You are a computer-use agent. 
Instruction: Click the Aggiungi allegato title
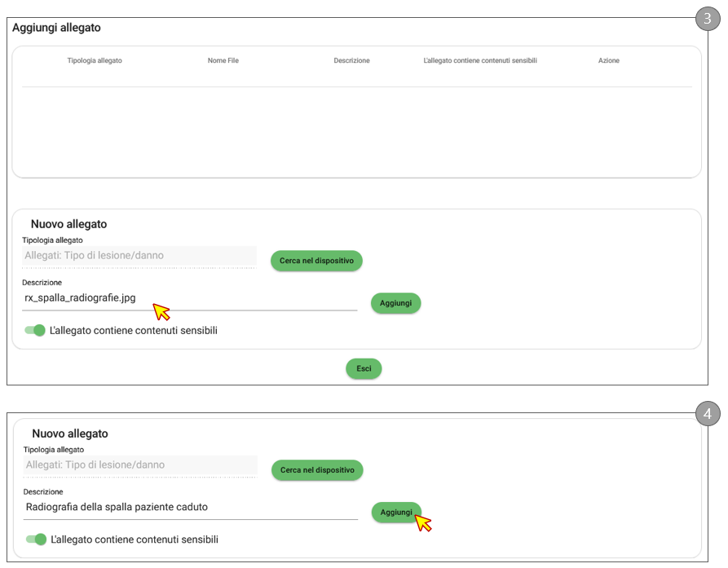(x=56, y=28)
